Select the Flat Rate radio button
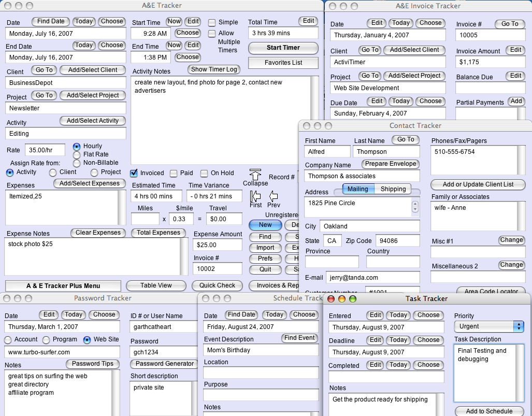 77,154
